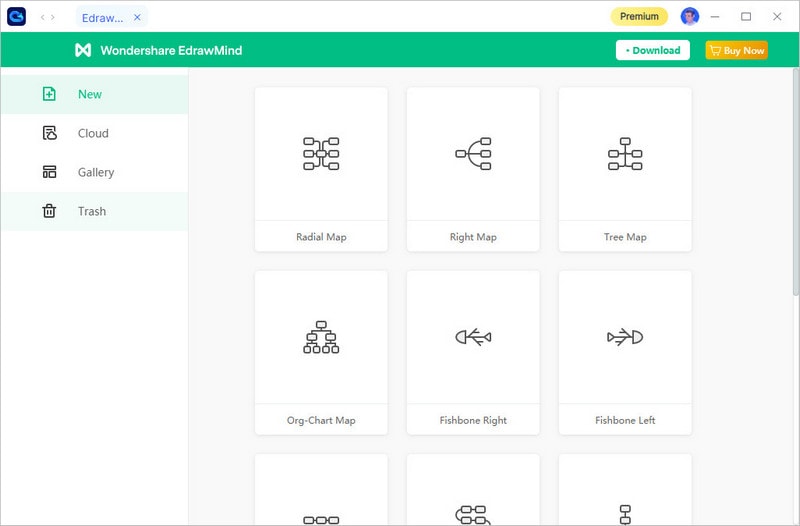Viewport: 800px width, 526px height.
Task: Select the winding timeline template in bottom row
Action: 473,490
